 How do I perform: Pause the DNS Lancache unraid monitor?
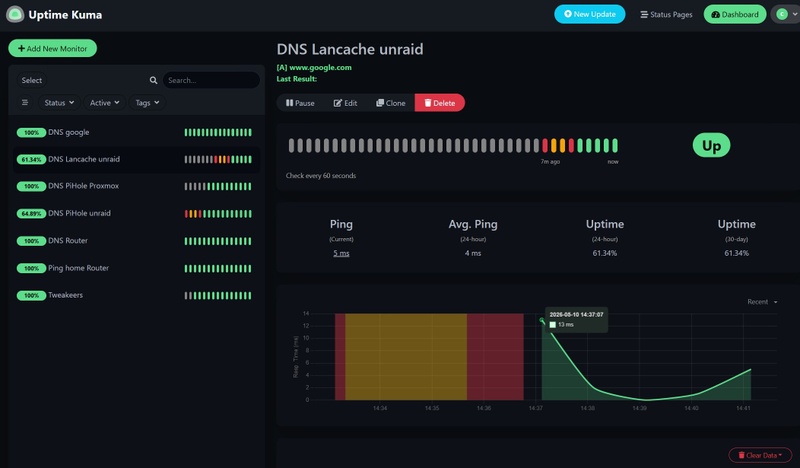coord(300,103)
